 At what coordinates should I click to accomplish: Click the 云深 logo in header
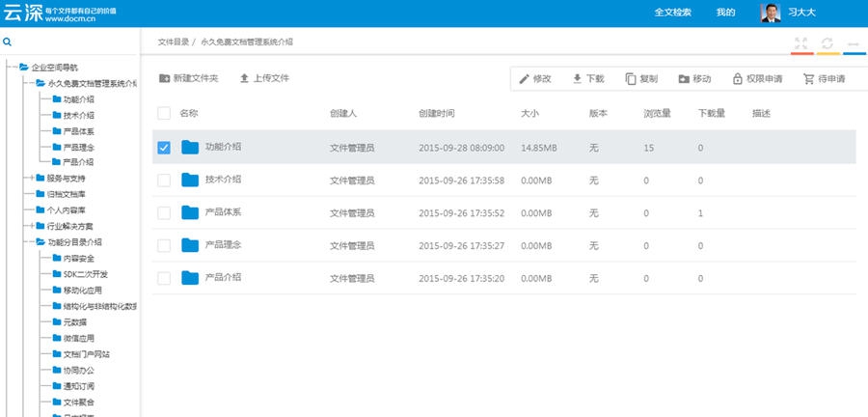tap(23, 13)
